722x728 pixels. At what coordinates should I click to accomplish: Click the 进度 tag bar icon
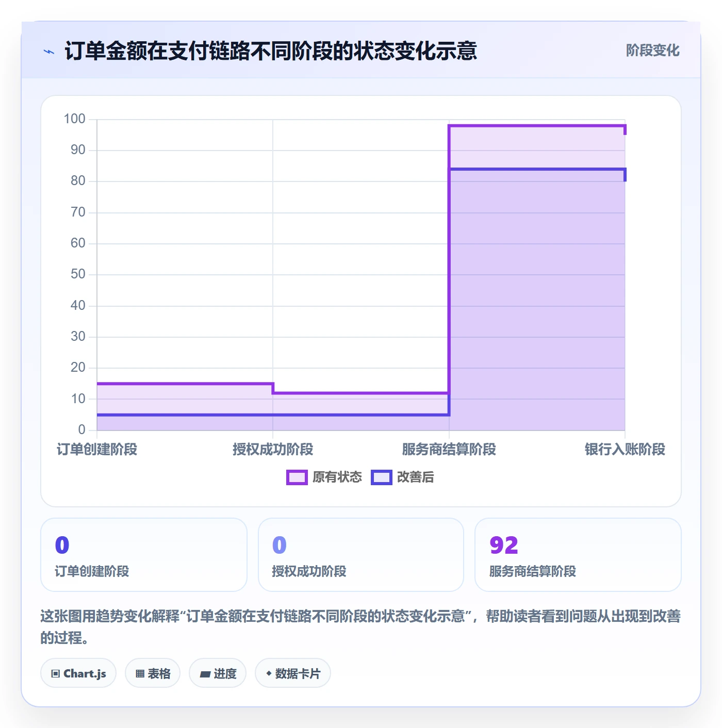[x=205, y=674]
